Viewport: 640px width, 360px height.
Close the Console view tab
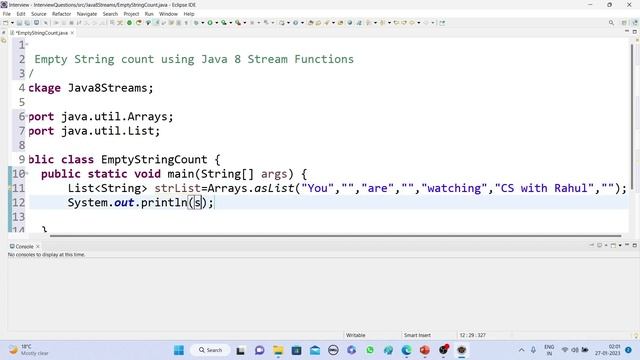(38, 247)
